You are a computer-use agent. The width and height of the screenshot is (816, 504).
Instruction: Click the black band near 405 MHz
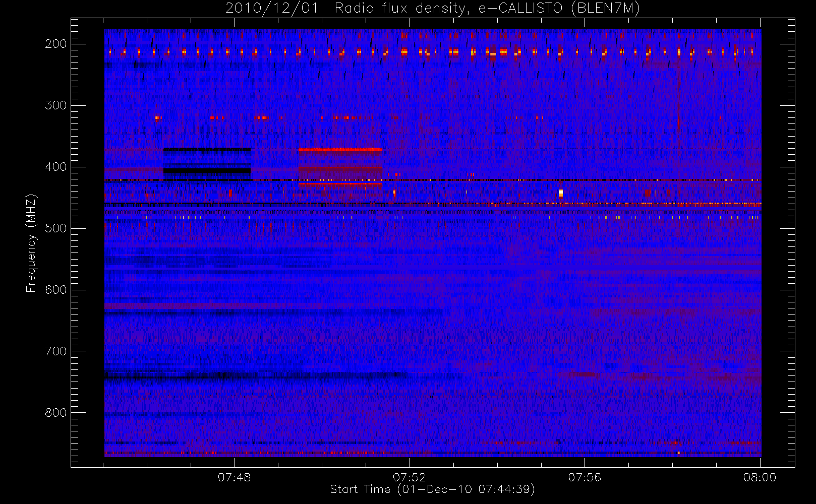coord(207,171)
